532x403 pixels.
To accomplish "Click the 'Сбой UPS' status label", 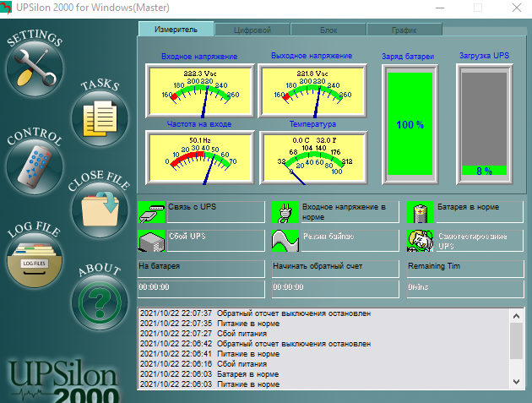I will tap(216, 241).
